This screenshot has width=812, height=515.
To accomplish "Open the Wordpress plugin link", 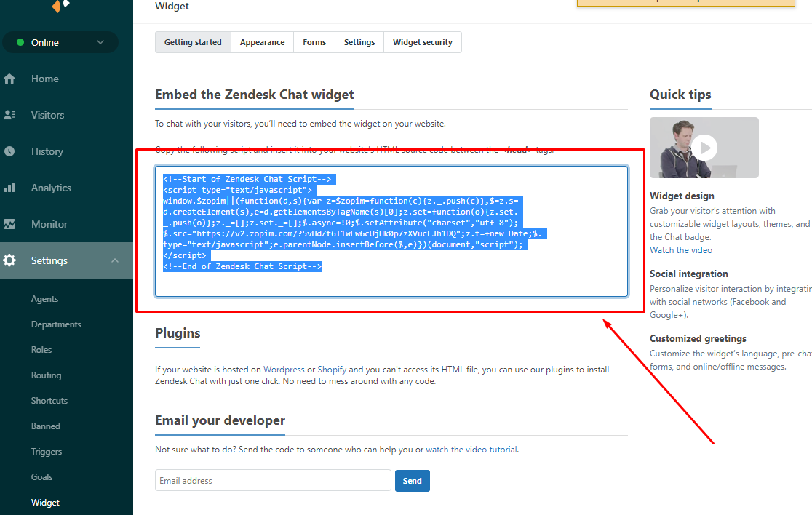I will pyautogui.click(x=284, y=370).
